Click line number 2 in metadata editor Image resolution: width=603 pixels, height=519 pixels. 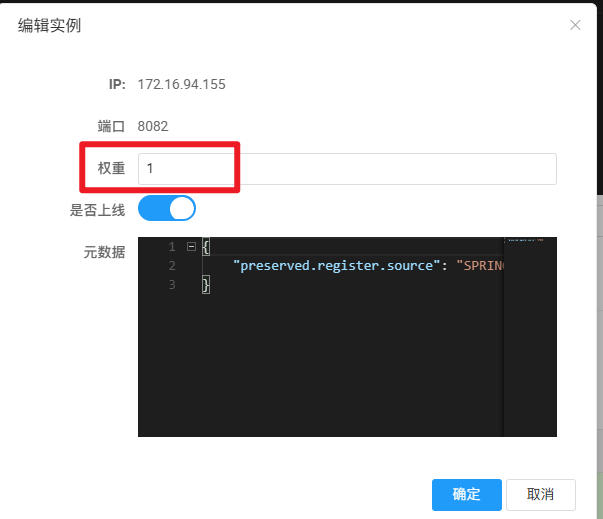172,266
